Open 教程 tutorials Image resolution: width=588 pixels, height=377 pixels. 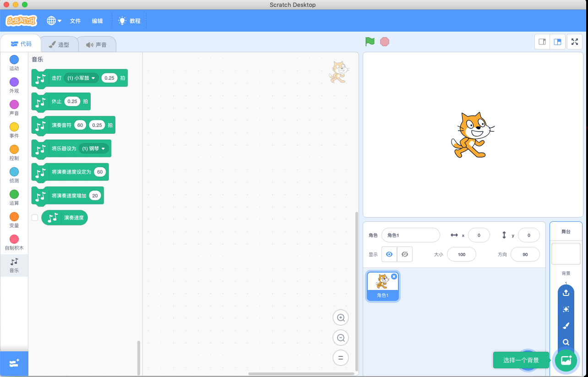tap(129, 21)
